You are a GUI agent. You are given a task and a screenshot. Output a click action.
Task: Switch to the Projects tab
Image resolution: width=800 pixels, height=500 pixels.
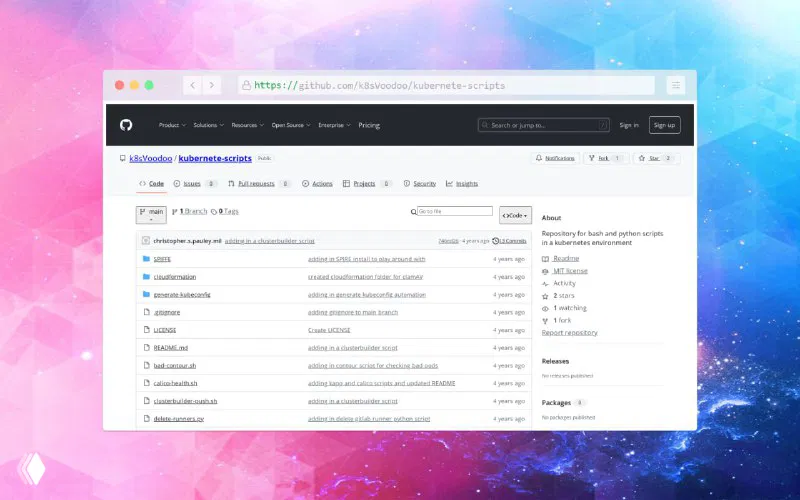367,184
